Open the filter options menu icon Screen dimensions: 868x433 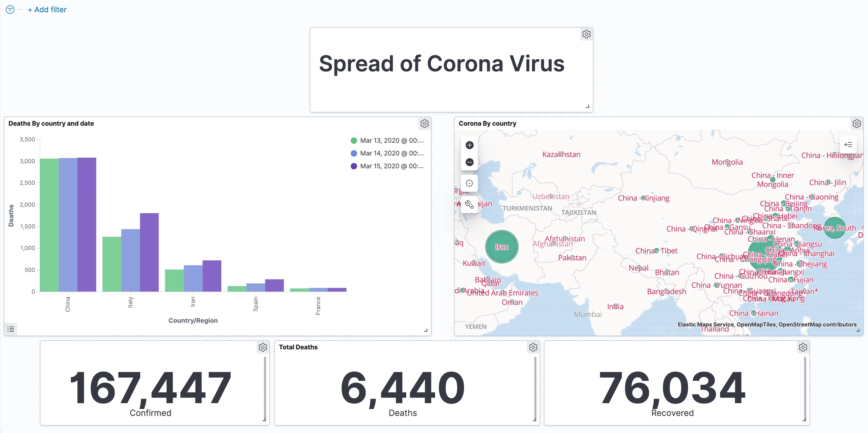point(10,10)
